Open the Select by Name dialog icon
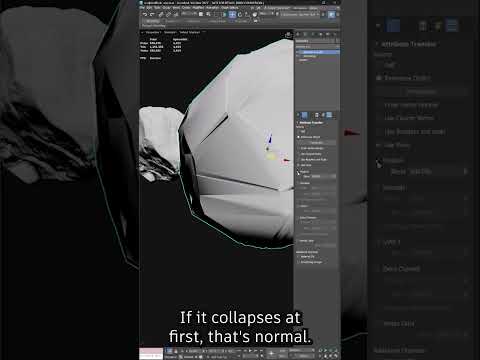 [x=208, y=14]
